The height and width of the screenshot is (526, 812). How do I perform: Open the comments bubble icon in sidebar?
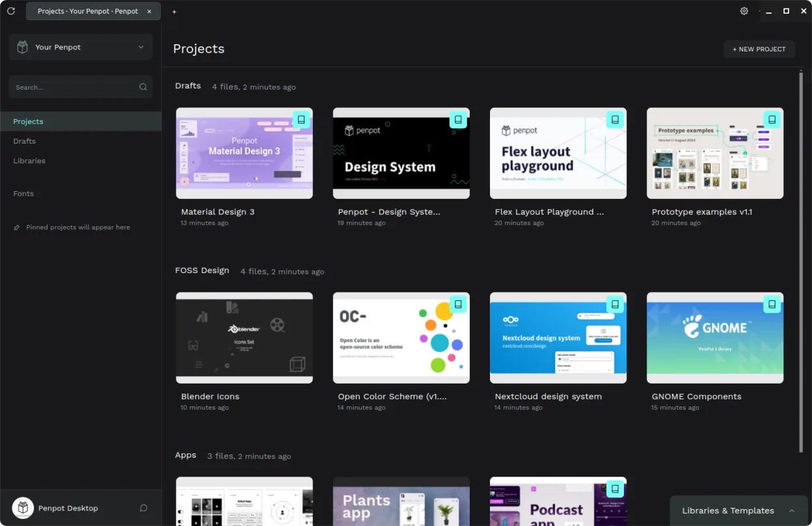[x=144, y=508]
